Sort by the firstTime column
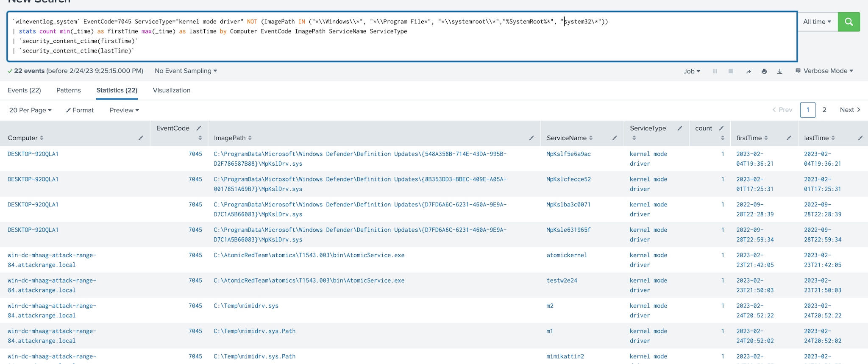The image size is (868, 364). click(x=752, y=138)
